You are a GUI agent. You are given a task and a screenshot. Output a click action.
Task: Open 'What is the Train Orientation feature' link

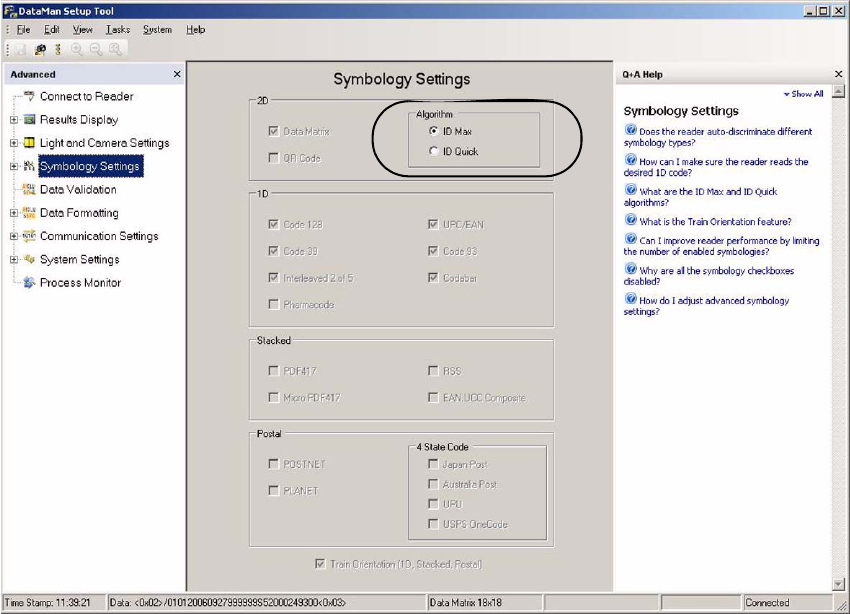(707, 221)
